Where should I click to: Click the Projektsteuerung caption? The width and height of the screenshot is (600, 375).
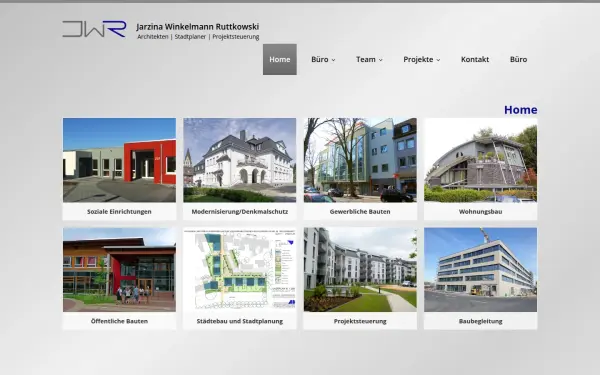[x=360, y=321]
